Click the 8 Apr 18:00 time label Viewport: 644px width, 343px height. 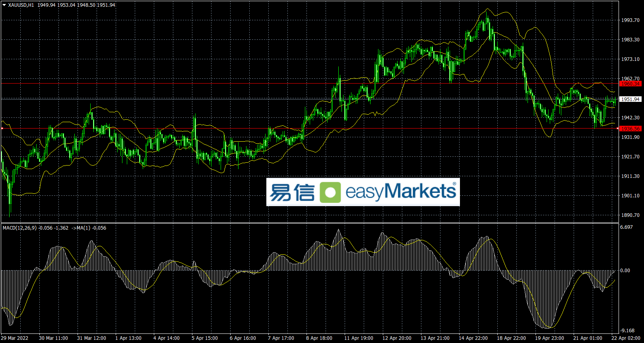point(319,338)
